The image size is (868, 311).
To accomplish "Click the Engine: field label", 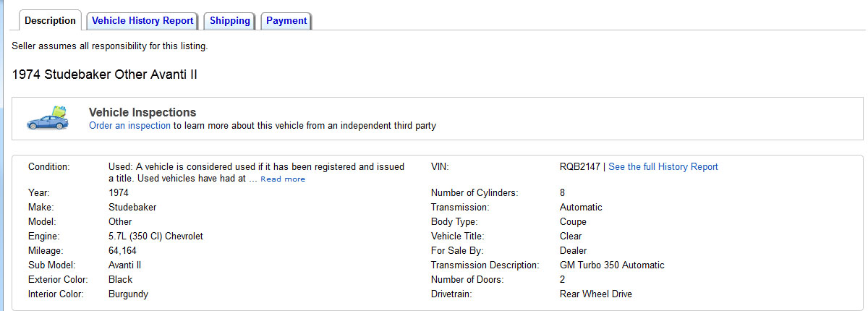I will tap(44, 236).
